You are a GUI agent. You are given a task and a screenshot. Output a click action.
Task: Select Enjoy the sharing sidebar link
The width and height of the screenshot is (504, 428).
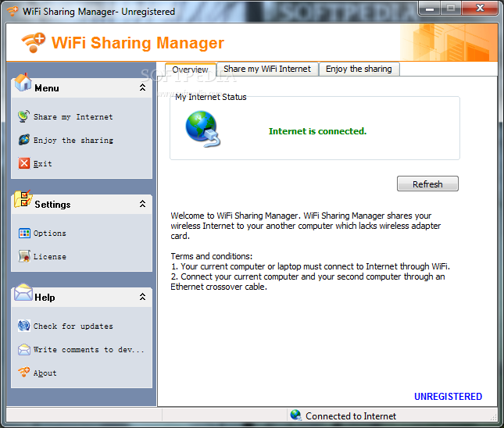click(x=73, y=141)
